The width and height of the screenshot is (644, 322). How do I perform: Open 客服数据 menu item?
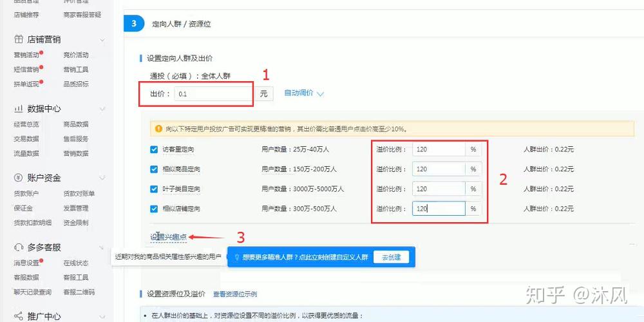(x=26, y=278)
